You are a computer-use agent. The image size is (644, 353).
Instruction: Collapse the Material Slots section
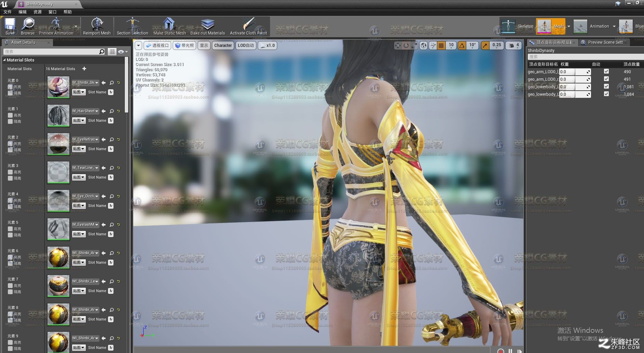click(x=4, y=60)
